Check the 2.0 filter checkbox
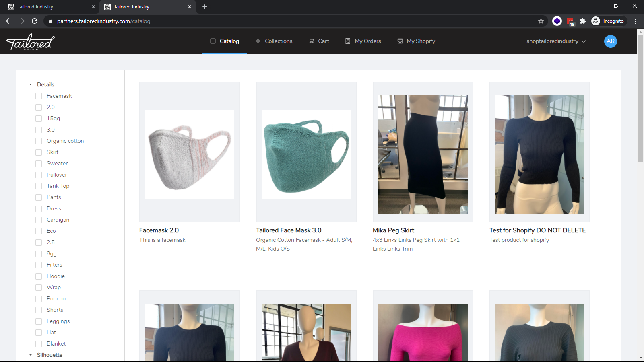 [x=39, y=107]
